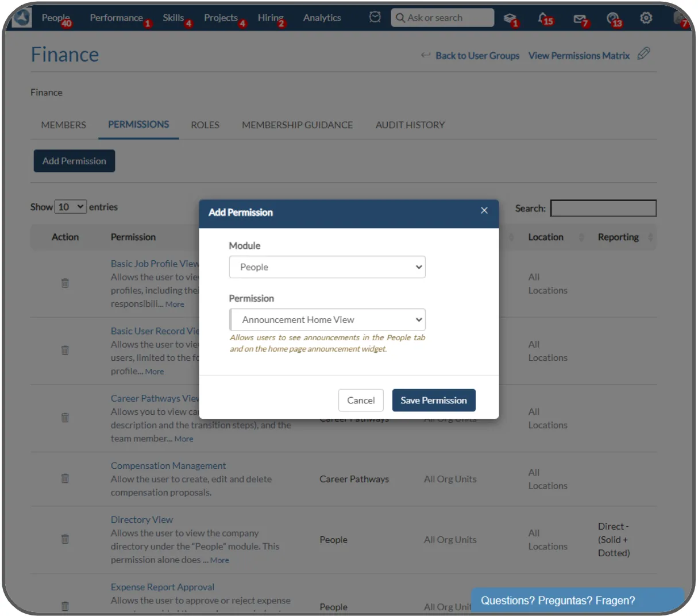Delete the Expense Report Approval permission
The height and width of the screenshot is (616, 698).
(65, 606)
